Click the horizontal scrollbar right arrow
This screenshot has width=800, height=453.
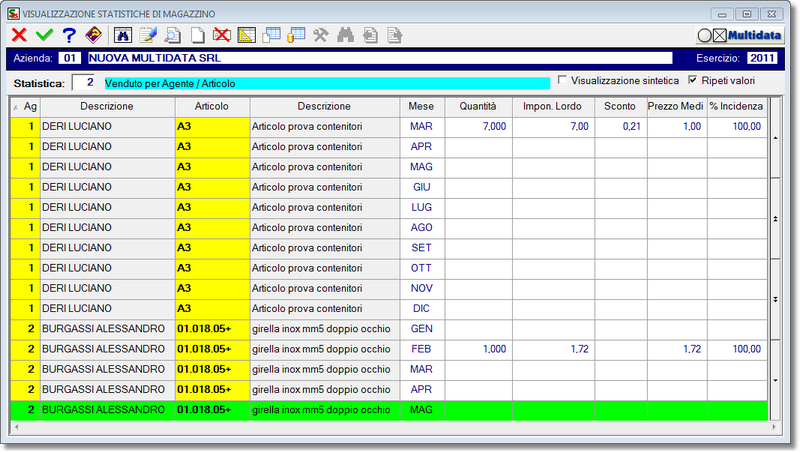(x=774, y=427)
